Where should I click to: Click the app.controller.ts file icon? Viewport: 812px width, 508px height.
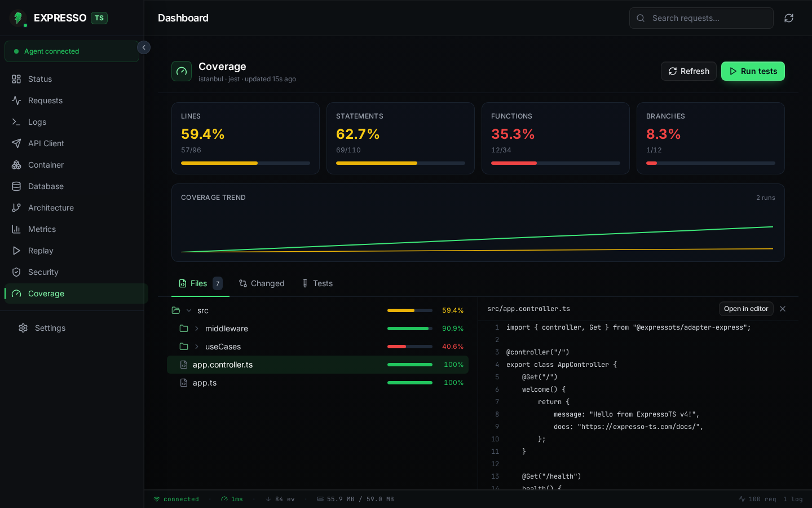184,365
